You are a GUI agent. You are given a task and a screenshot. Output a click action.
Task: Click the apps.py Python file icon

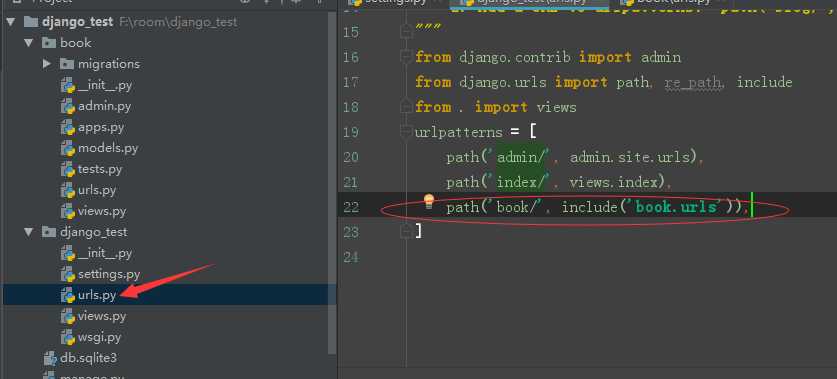click(68, 128)
